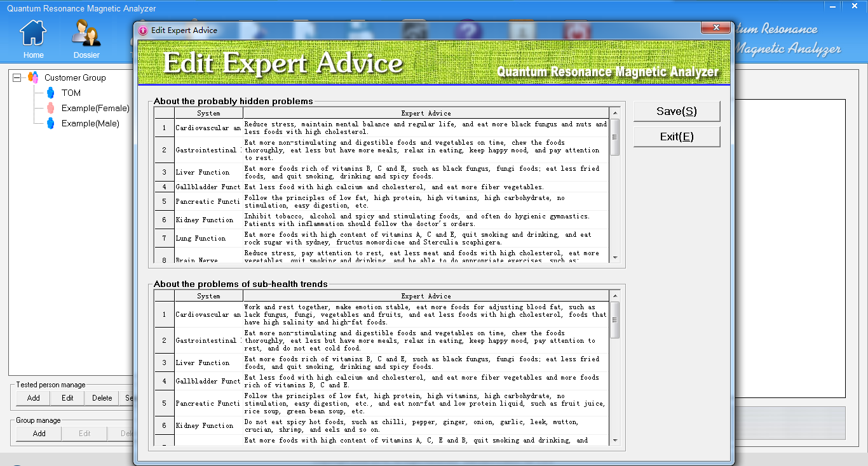
Task: Close the Edit Expert Advice dialog
Action: coord(716,28)
